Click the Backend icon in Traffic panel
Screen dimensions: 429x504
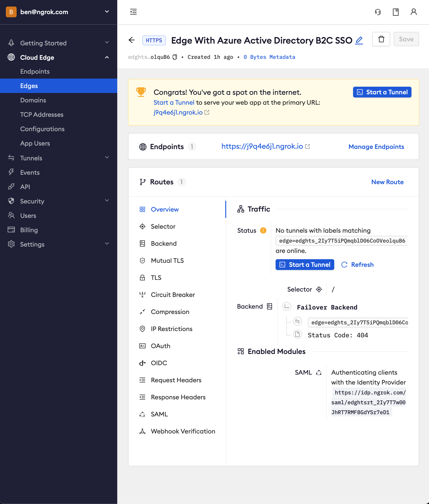tap(270, 306)
